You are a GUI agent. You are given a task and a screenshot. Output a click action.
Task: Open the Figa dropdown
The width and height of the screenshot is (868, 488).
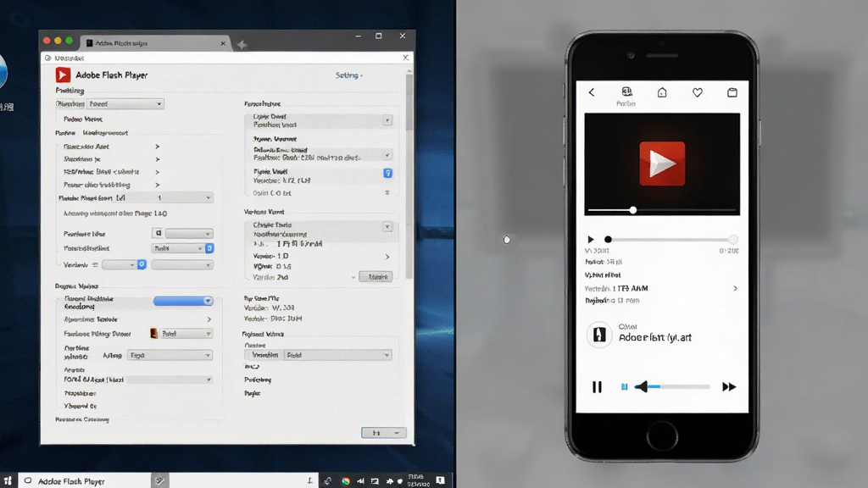pos(170,355)
